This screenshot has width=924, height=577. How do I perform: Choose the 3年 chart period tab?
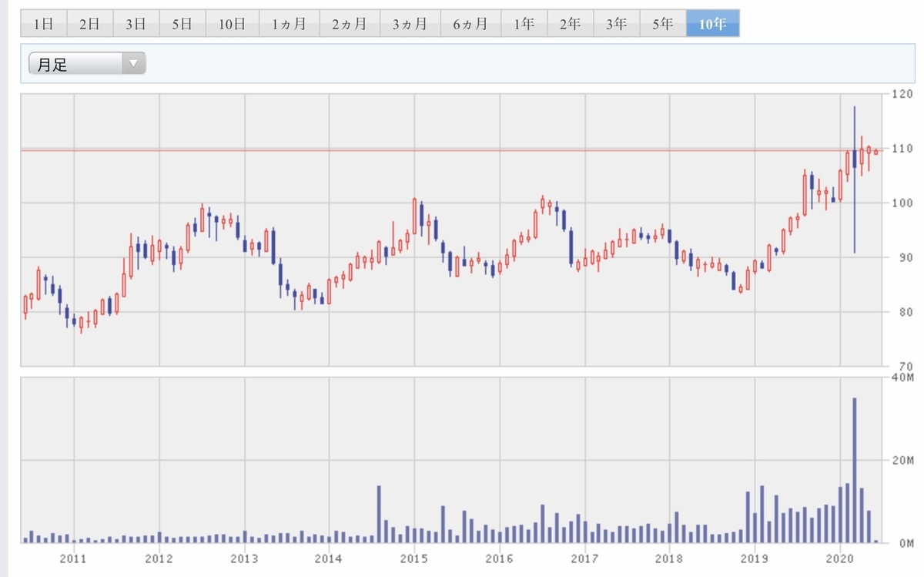[x=616, y=23]
